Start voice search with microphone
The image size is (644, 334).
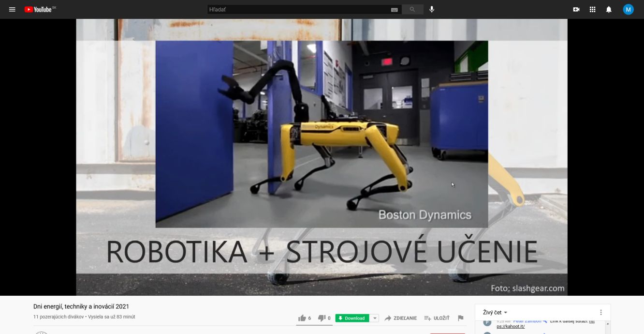pos(432,9)
